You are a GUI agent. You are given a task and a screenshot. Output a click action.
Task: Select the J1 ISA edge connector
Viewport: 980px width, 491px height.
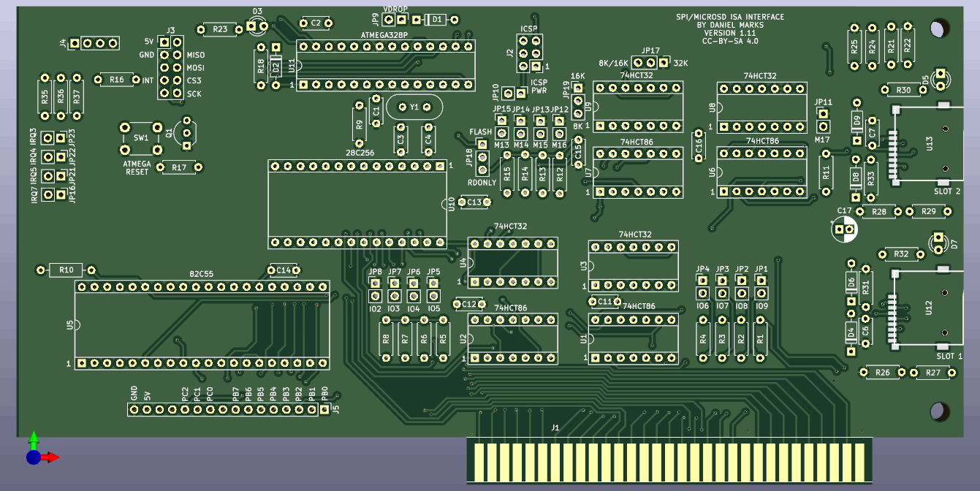(669, 460)
